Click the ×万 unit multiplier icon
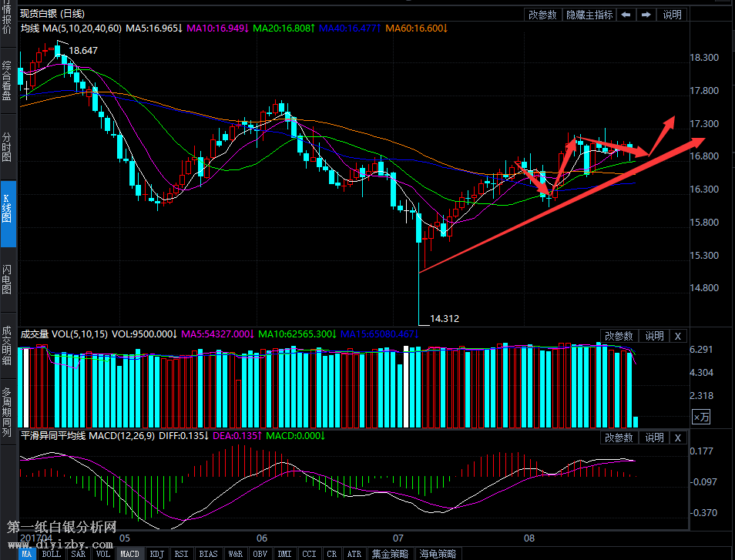The width and height of the screenshot is (735, 560). [x=700, y=417]
